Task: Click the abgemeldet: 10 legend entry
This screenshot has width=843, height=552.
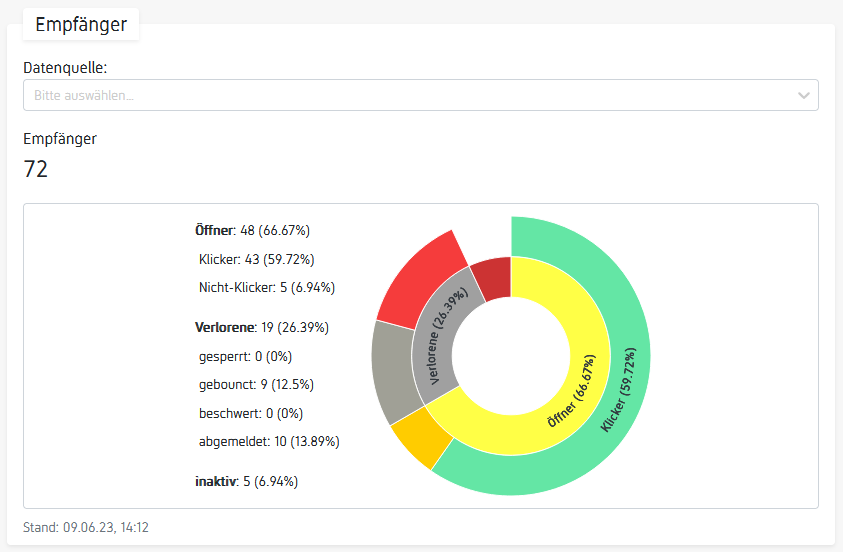Action: 269,441
